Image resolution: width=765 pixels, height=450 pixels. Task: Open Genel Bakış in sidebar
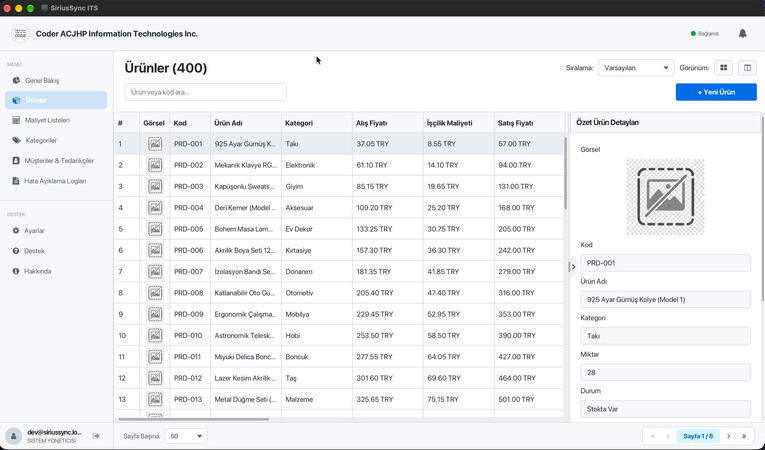tap(56, 81)
